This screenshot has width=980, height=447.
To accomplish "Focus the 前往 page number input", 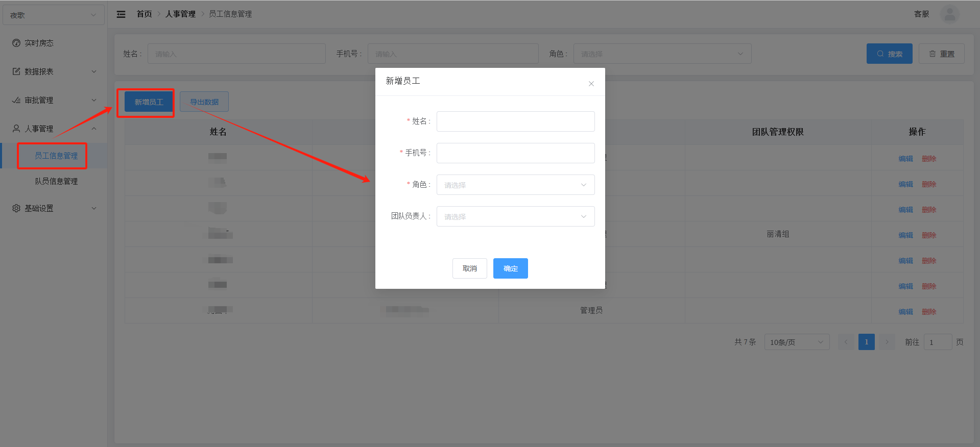I will 938,342.
